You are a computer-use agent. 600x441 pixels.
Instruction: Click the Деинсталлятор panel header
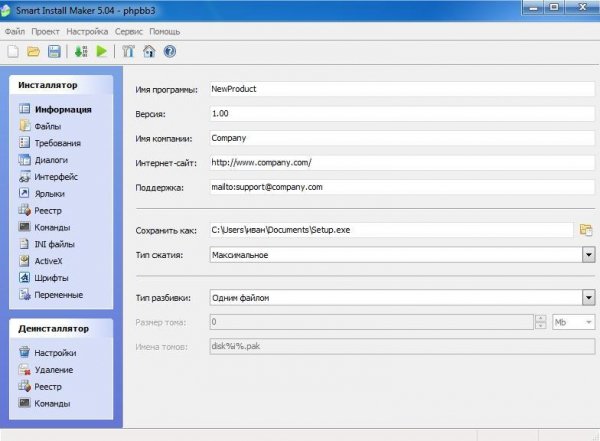pos(61,328)
